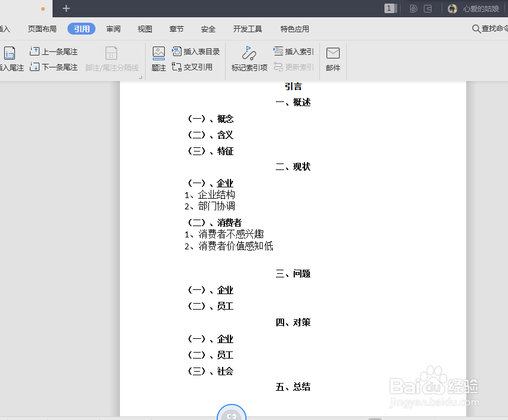The height and width of the screenshot is (420, 508).
Task: Click the document tab counter badge showing 1
Action: [390, 9]
